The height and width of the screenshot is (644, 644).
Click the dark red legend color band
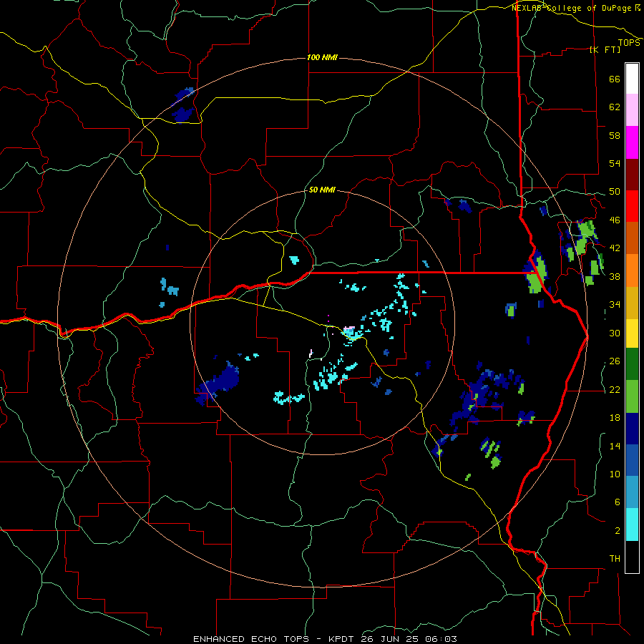(632, 174)
